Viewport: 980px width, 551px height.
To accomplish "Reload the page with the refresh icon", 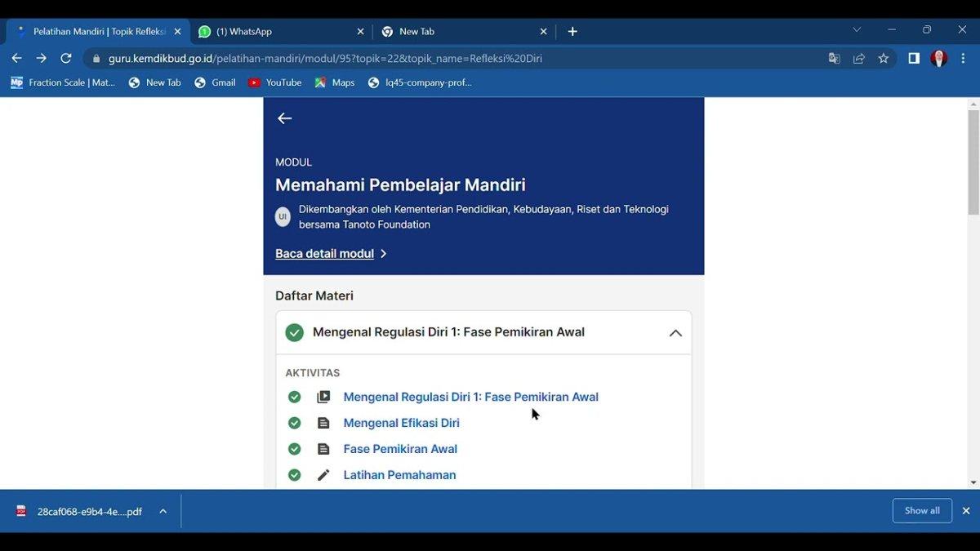I will point(66,58).
